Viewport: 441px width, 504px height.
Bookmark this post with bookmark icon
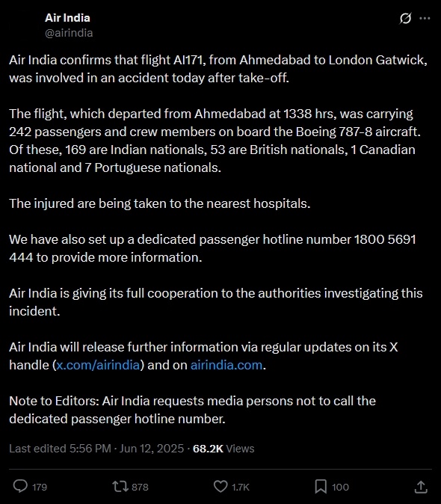(x=321, y=486)
